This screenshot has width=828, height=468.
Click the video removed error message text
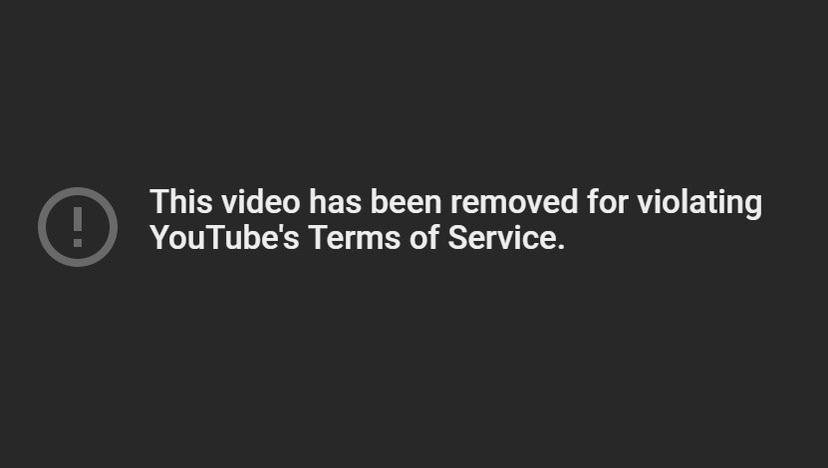click(456, 220)
